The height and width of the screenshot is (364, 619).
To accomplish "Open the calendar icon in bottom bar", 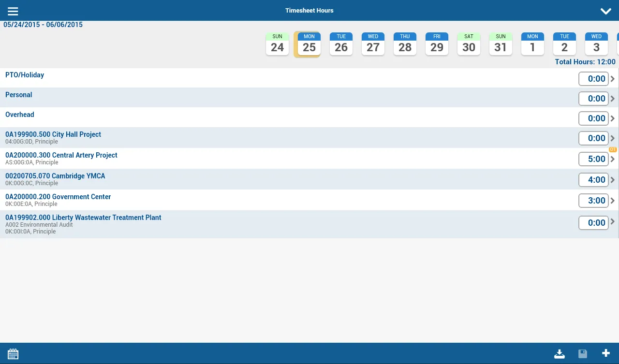I will point(13,354).
